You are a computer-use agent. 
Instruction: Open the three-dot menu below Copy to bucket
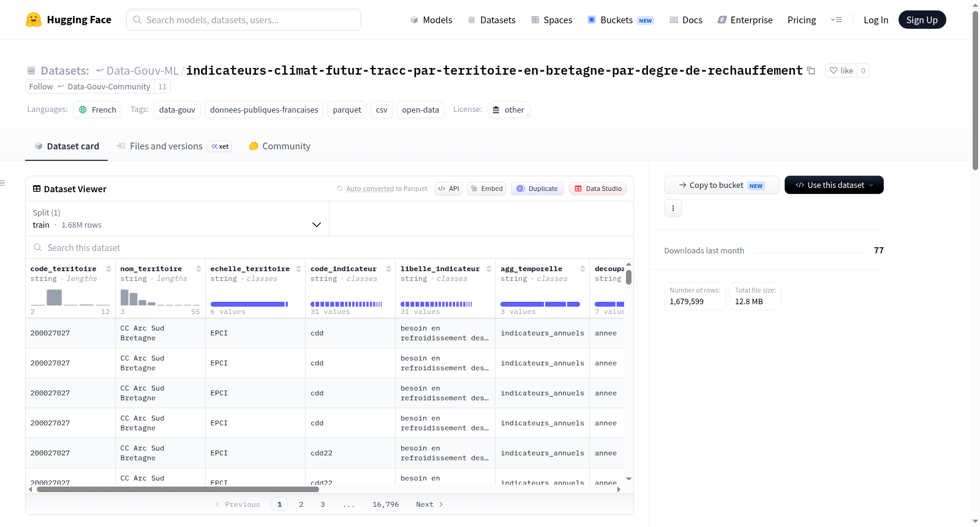[x=673, y=208]
